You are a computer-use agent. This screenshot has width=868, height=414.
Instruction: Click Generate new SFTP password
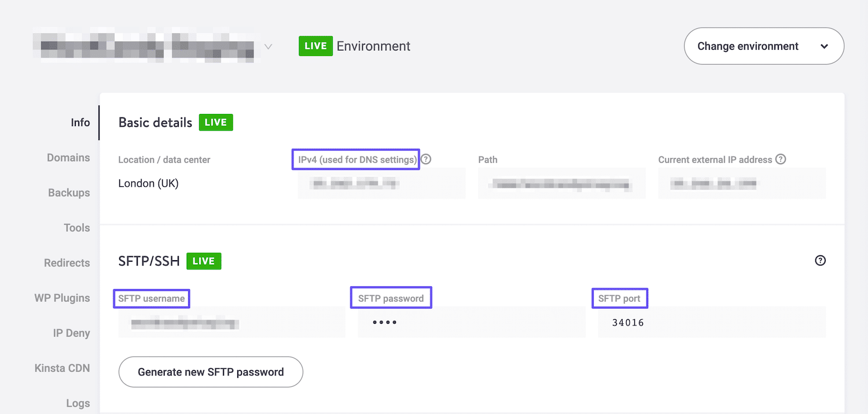click(x=211, y=372)
